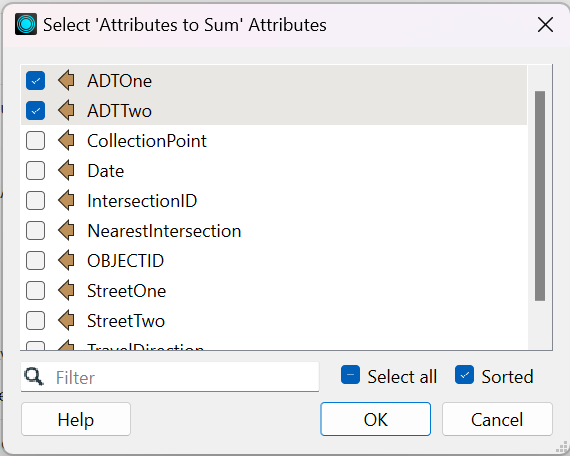Close the Attributes to Sum dialog
This screenshot has height=456, width=570.
tap(545, 25)
